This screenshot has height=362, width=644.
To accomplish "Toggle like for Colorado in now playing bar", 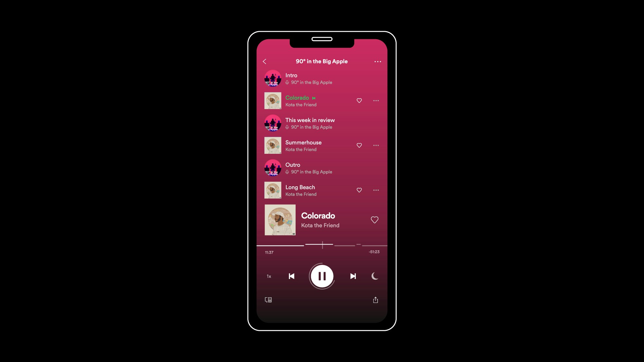I will point(374,220).
